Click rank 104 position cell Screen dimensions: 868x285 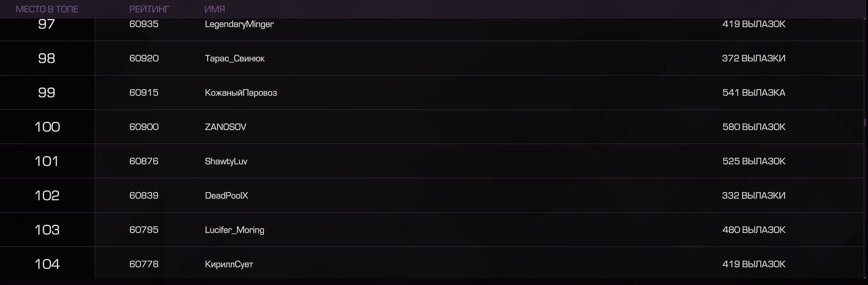click(x=47, y=264)
